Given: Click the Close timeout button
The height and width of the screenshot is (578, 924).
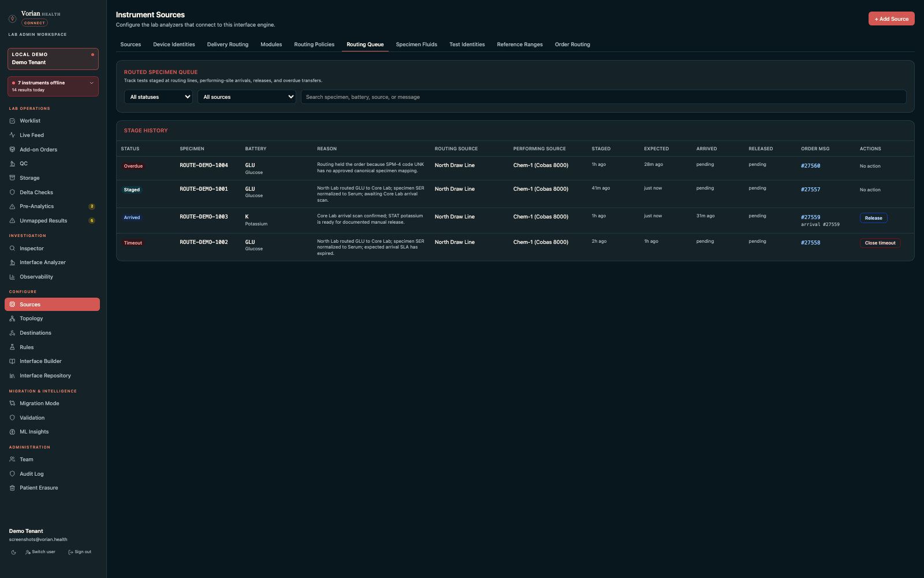Looking at the screenshot, I should [880, 243].
